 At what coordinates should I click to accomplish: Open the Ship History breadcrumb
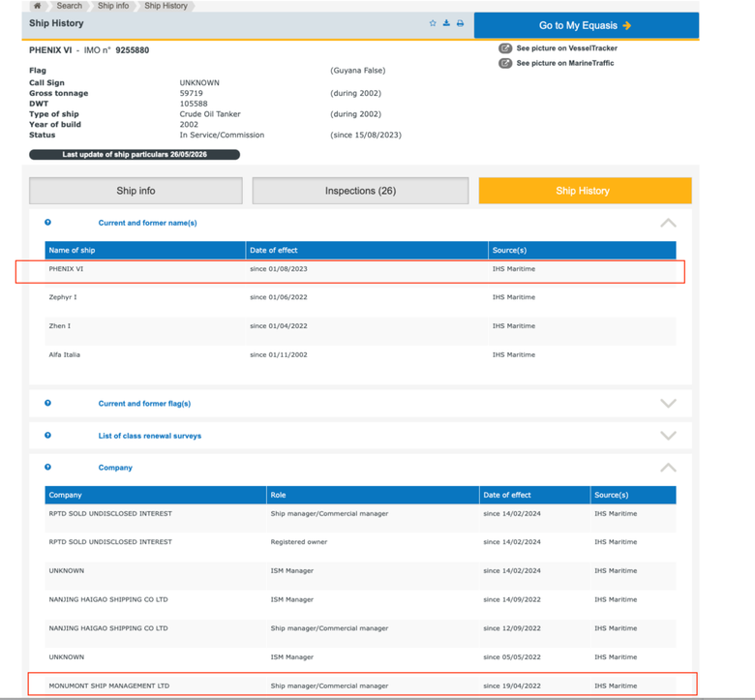click(166, 6)
